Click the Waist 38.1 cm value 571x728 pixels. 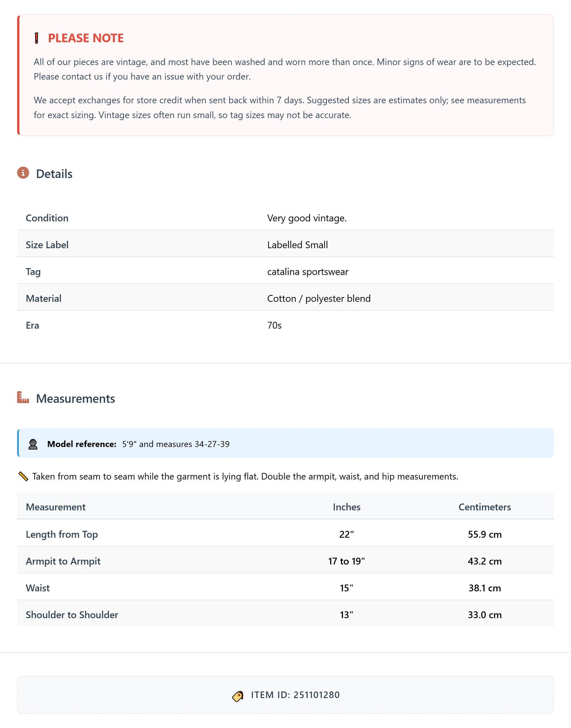(485, 588)
